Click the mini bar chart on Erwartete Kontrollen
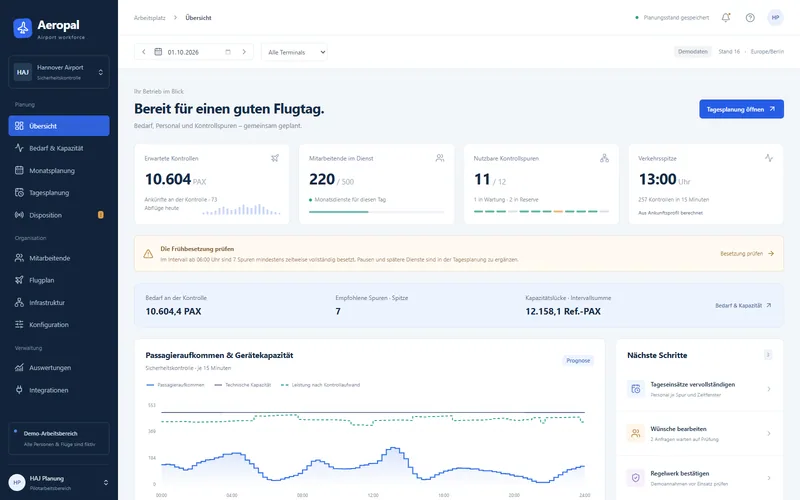This screenshot has height=500, width=800. (x=241, y=209)
